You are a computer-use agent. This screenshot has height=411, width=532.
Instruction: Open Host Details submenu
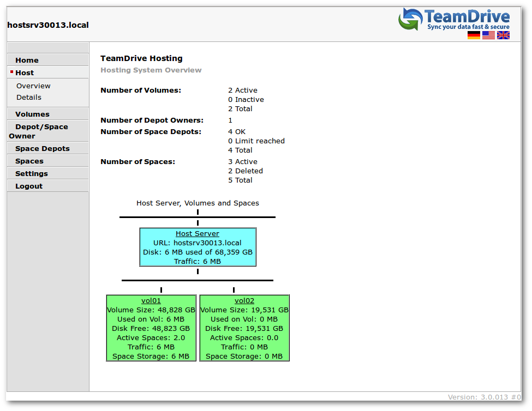[29, 98]
